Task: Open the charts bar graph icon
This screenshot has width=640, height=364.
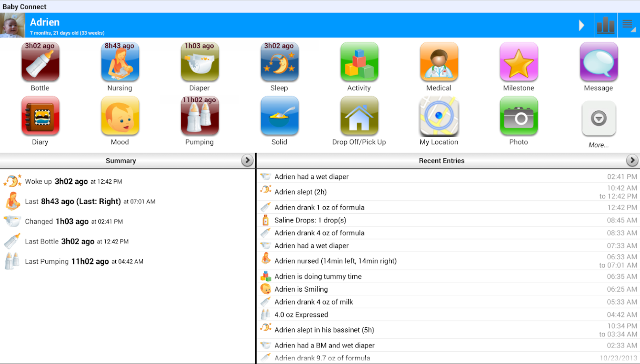Action: (606, 25)
